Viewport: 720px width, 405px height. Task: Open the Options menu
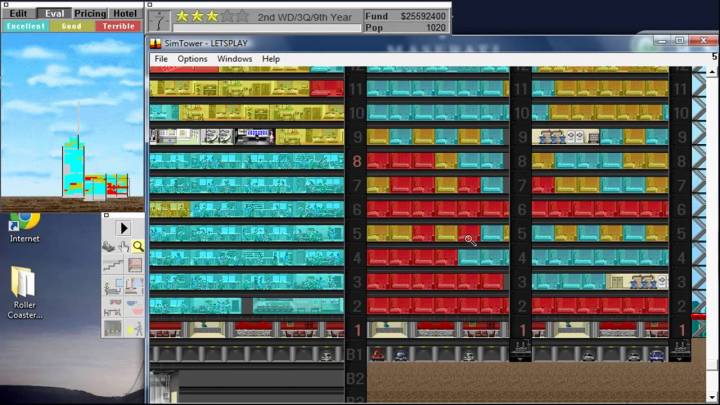coord(192,59)
